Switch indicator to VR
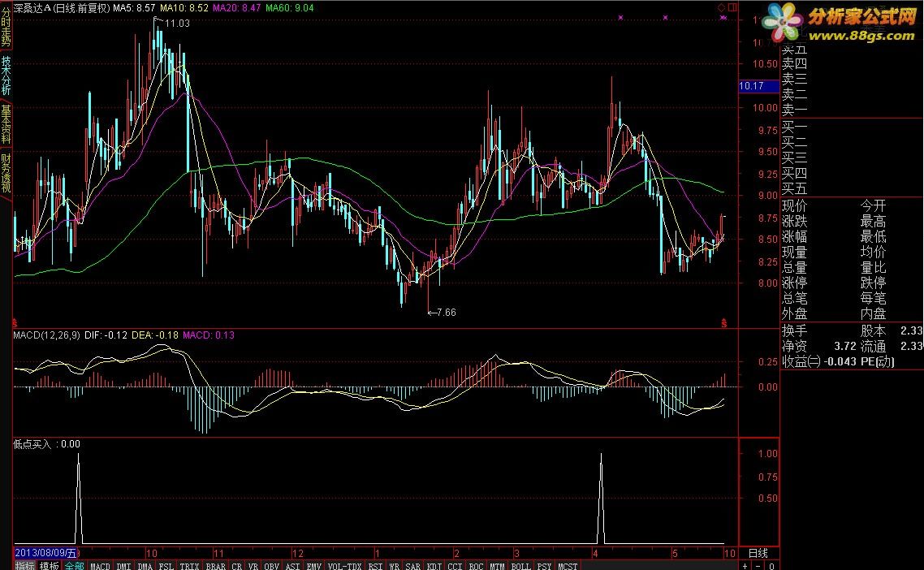 (253, 566)
